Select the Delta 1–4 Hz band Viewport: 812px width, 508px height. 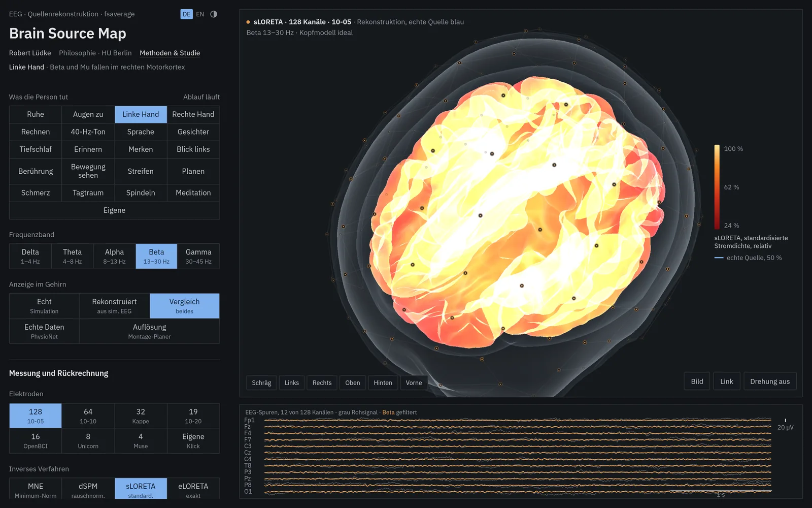[30, 256]
